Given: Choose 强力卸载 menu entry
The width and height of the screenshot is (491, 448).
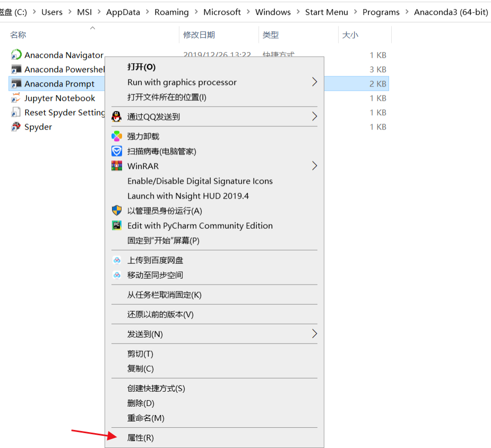Looking at the screenshot, I should point(214,136).
